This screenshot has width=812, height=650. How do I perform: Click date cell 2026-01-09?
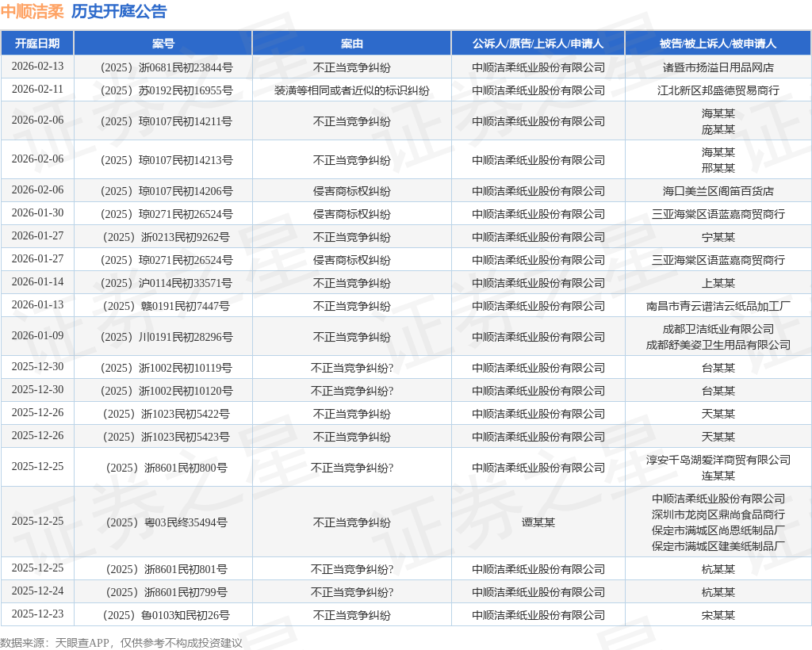(x=37, y=335)
